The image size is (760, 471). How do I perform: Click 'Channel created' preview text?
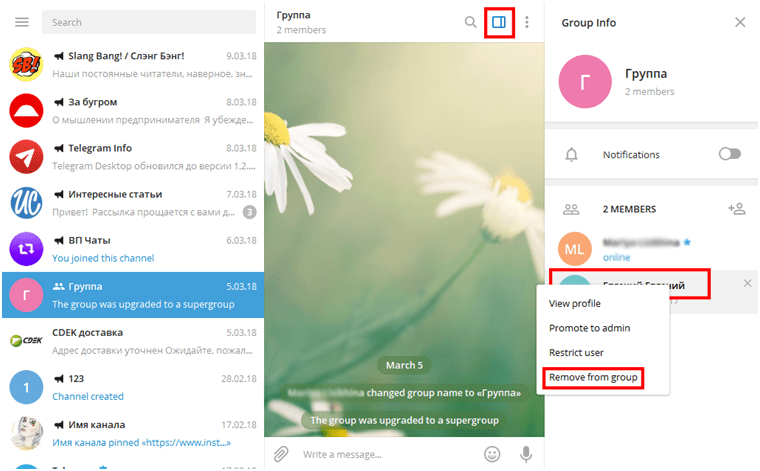[88, 396]
